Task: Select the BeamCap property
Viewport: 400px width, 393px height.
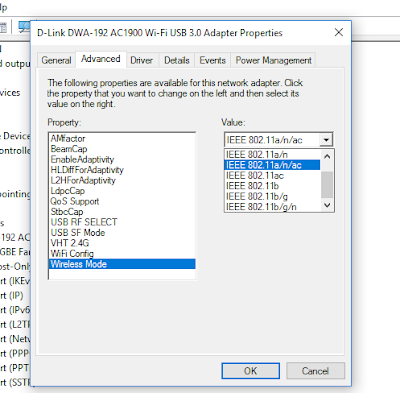Action: click(122, 149)
